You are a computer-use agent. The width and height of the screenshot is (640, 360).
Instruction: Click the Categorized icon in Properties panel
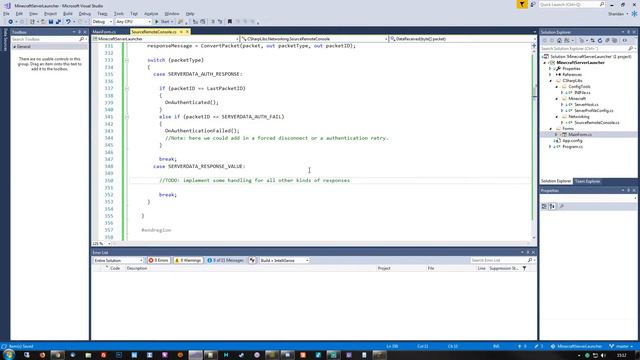544,207
